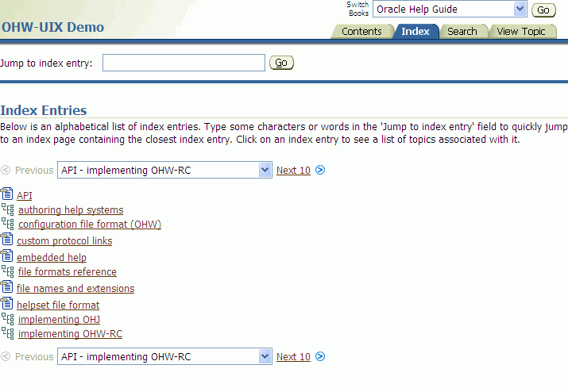Click the document icon beside file names and extensions
The image size is (568, 392).
point(7,287)
